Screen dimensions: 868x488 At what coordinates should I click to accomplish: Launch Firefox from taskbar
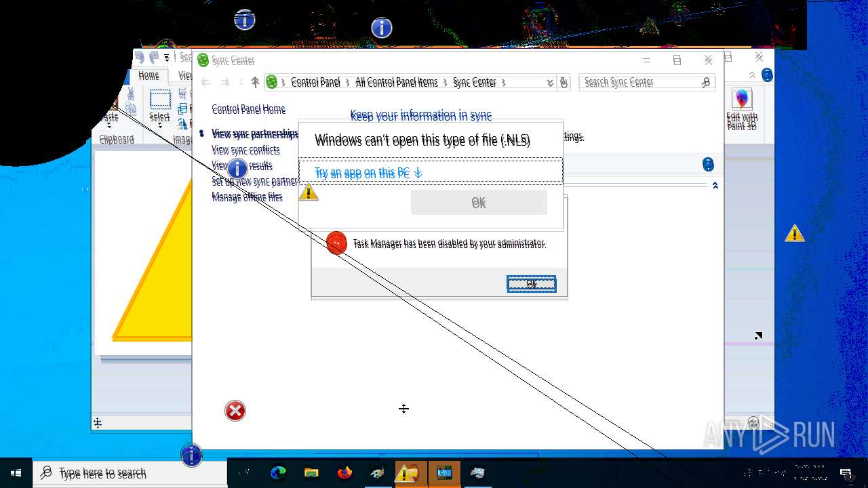coord(344,473)
